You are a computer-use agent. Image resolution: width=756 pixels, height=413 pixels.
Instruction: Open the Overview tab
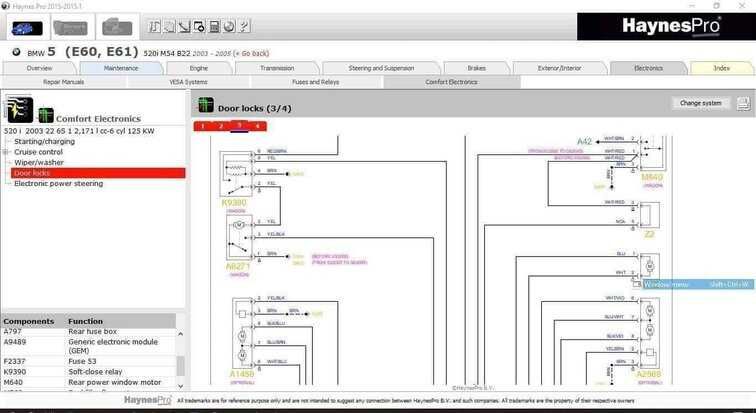click(40, 68)
